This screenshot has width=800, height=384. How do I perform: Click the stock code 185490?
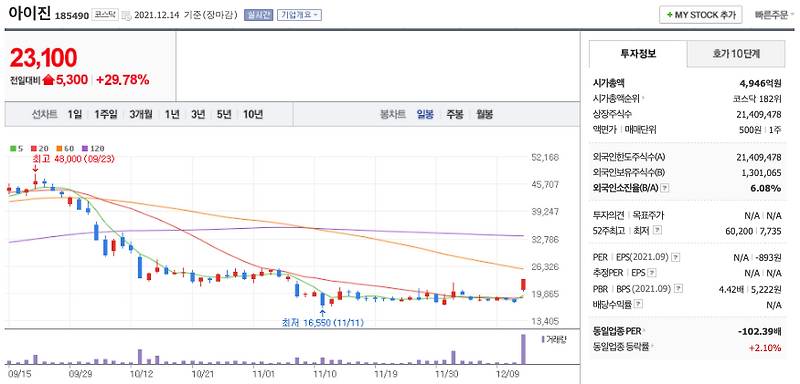71,15
